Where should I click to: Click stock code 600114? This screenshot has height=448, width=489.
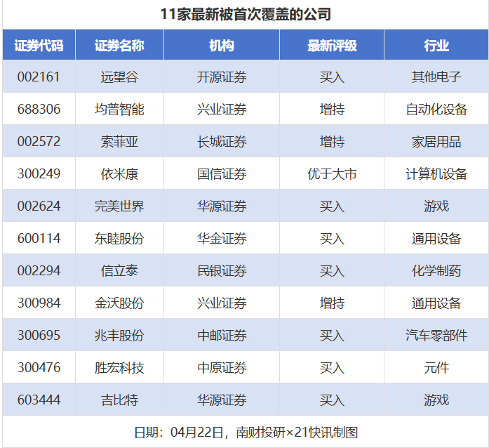(x=39, y=239)
